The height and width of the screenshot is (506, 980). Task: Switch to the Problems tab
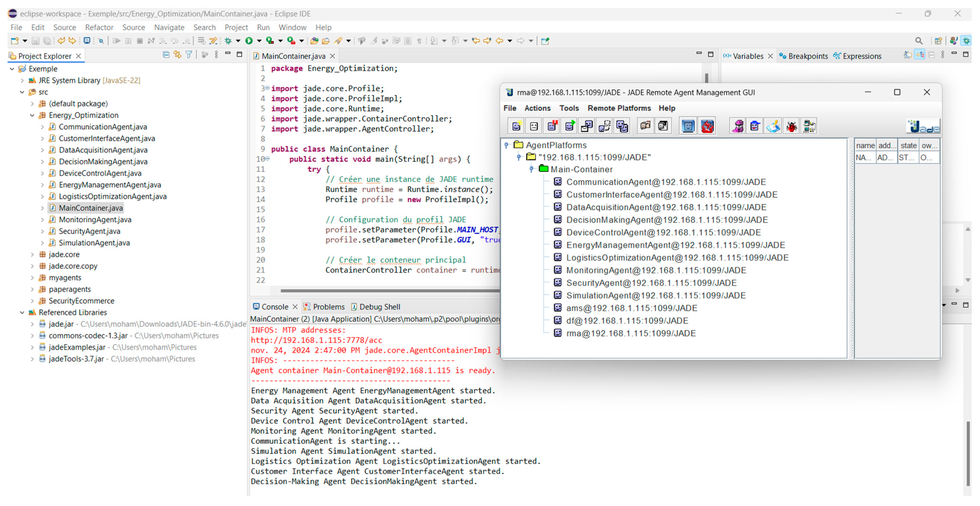tap(328, 307)
